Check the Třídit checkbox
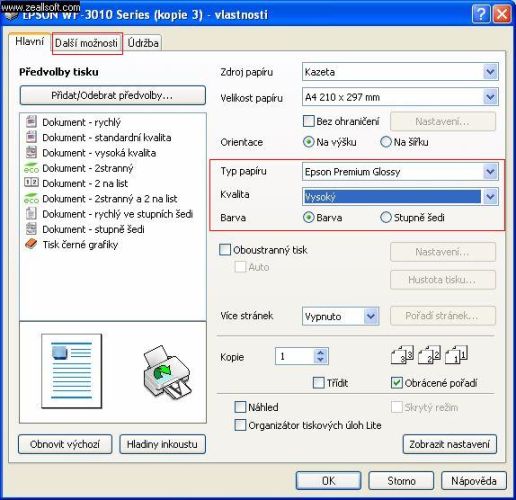The image size is (516, 500). 319,383
